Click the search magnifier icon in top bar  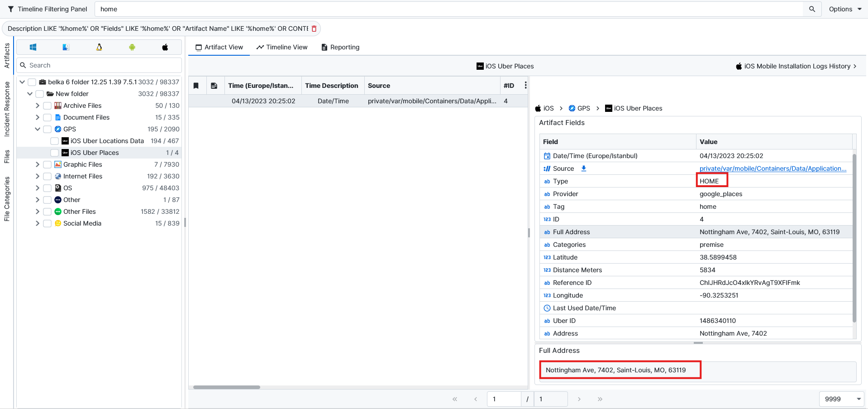point(812,9)
